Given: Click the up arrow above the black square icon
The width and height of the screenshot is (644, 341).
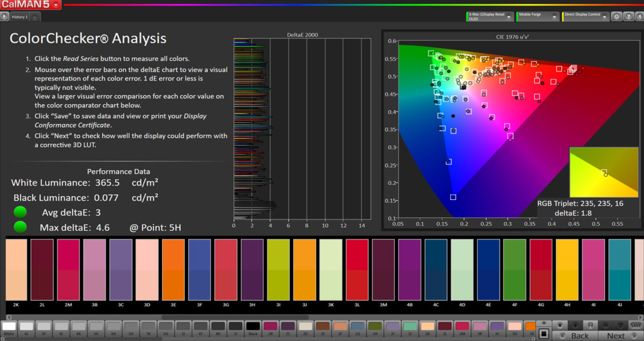Looking at the screenshot, I should pos(544,323).
